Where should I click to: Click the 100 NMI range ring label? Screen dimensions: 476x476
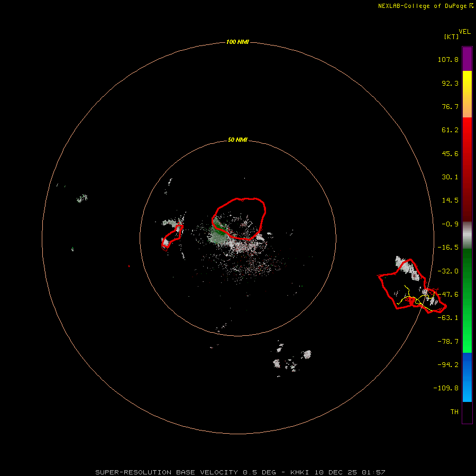pyautogui.click(x=237, y=42)
